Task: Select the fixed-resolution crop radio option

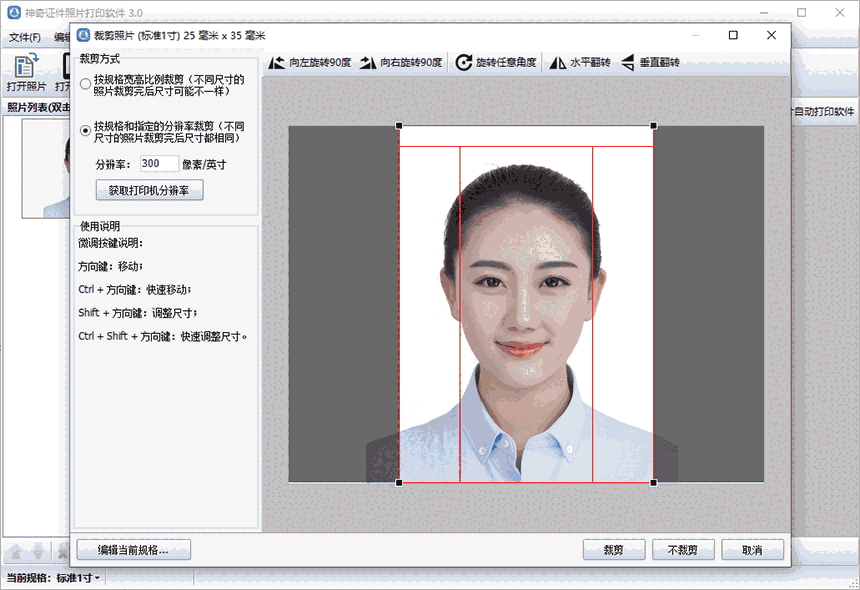Action: point(84,128)
